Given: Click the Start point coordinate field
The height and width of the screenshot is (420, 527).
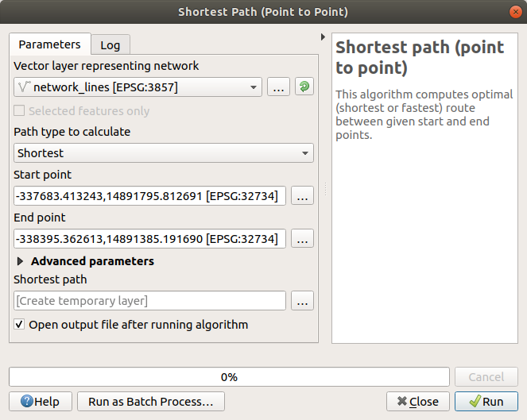Looking at the screenshot, I should click(x=149, y=195).
